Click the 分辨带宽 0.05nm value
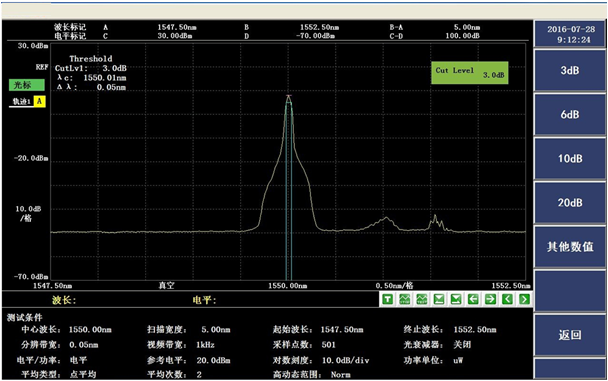 pos(84,345)
